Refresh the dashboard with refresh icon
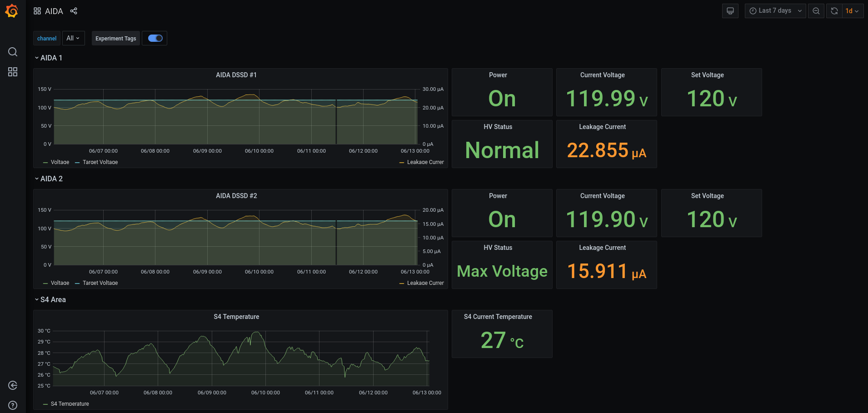Screen dimensions: 868x413 pos(834,11)
